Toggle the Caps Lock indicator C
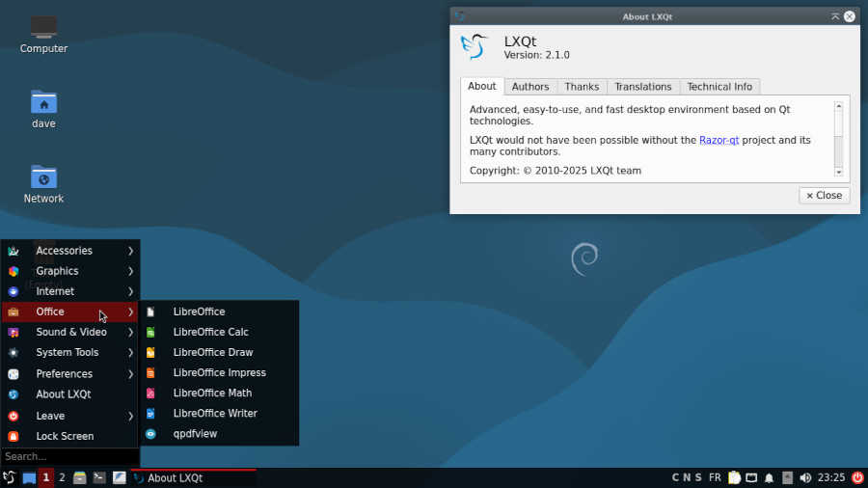 675,477
